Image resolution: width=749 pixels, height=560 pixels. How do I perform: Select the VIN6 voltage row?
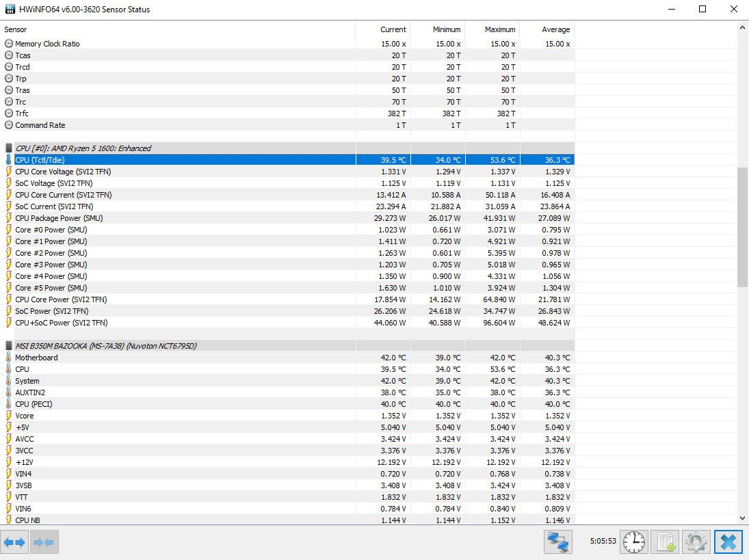287,509
